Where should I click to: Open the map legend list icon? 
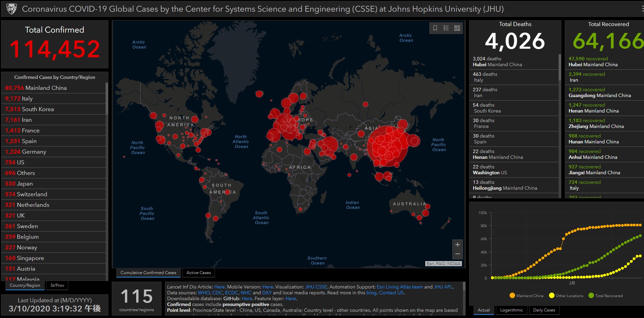(x=446, y=28)
